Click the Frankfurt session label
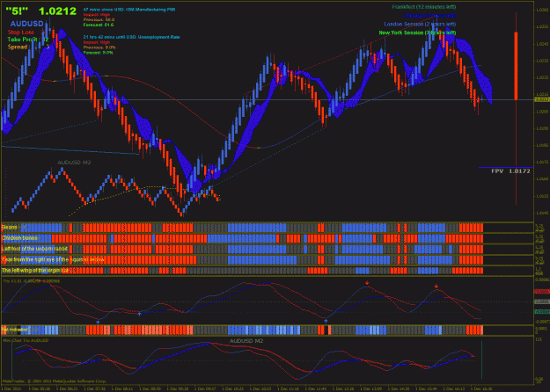Screen dimensions: 550x392 point(424,7)
